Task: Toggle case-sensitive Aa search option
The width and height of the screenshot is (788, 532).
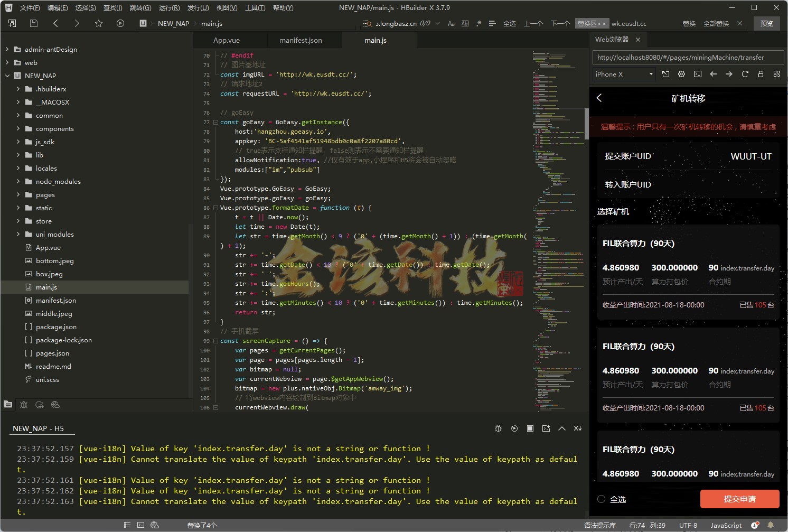Action: coord(451,24)
